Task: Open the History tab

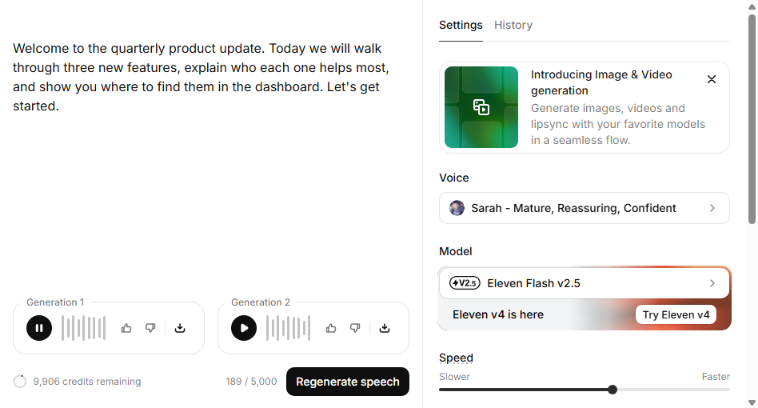Action: click(x=513, y=25)
